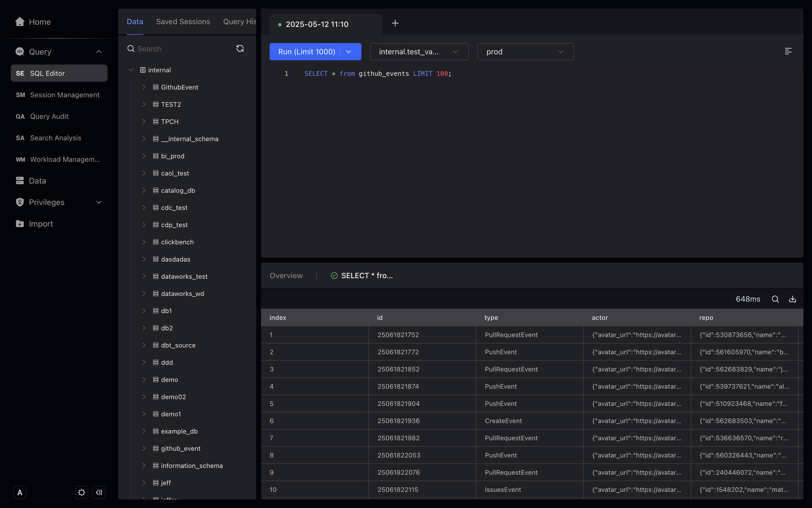This screenshot has width=812, height=508.
Task: Download the query results
Action: (x=793, y=299)
